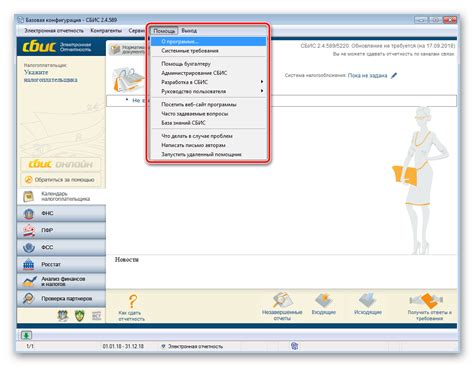
Task: Open the ФНС section icon
Action: [29, 213]
